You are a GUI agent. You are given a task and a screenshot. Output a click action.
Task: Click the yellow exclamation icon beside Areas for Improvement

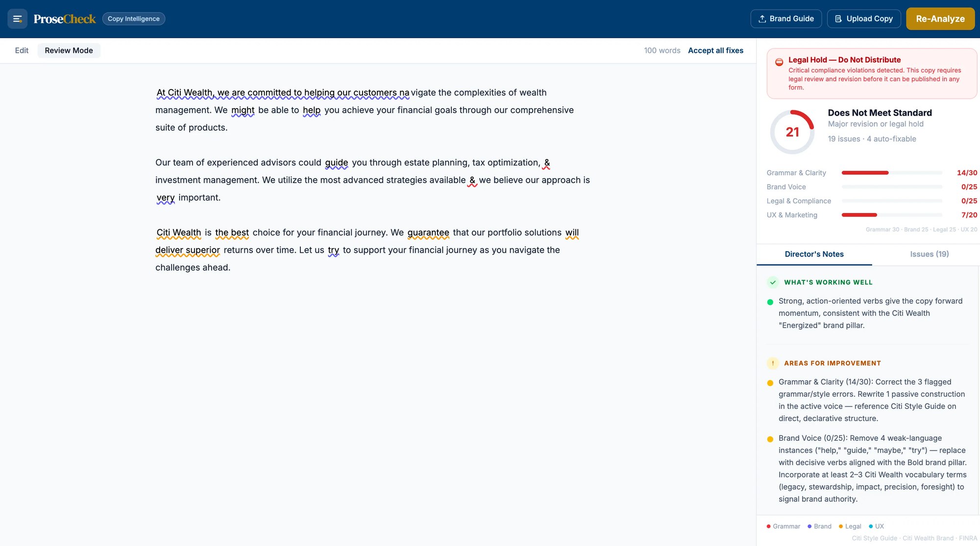click(773, 363)
